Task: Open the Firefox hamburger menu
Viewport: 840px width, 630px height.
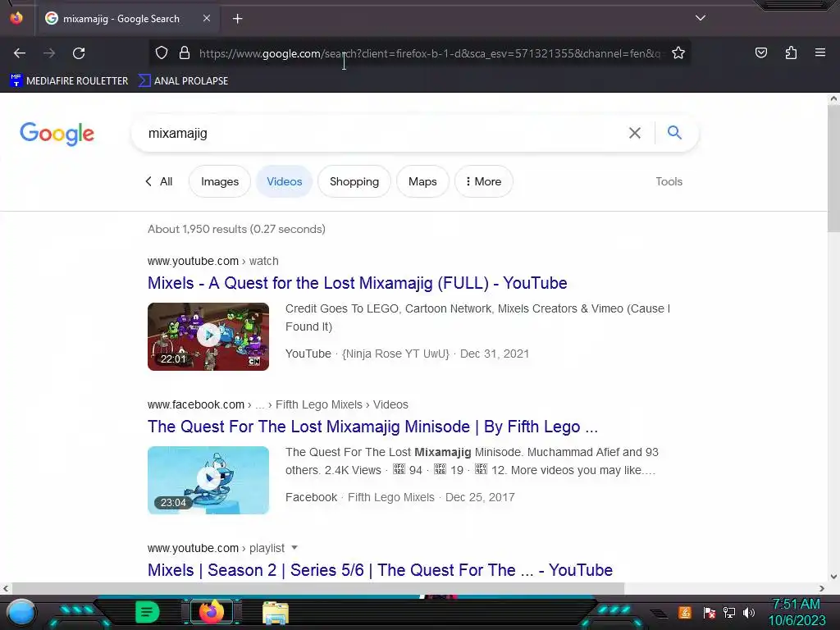Action: coord(819,52)
